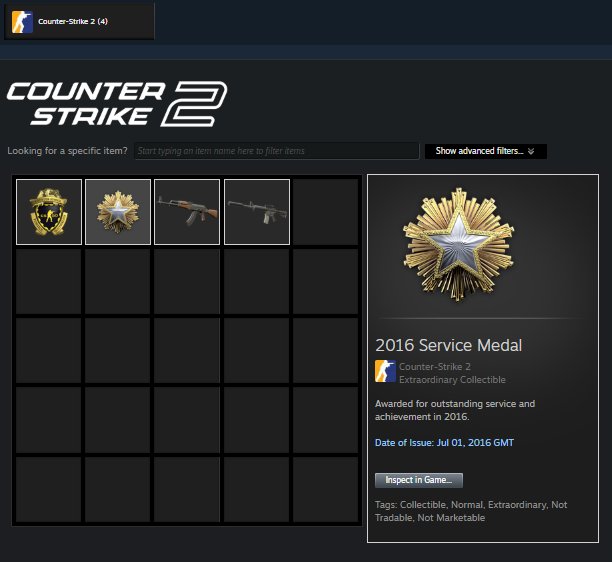Click the empty fifth slot in first row
612x562 pixels.
coord(326,212)
